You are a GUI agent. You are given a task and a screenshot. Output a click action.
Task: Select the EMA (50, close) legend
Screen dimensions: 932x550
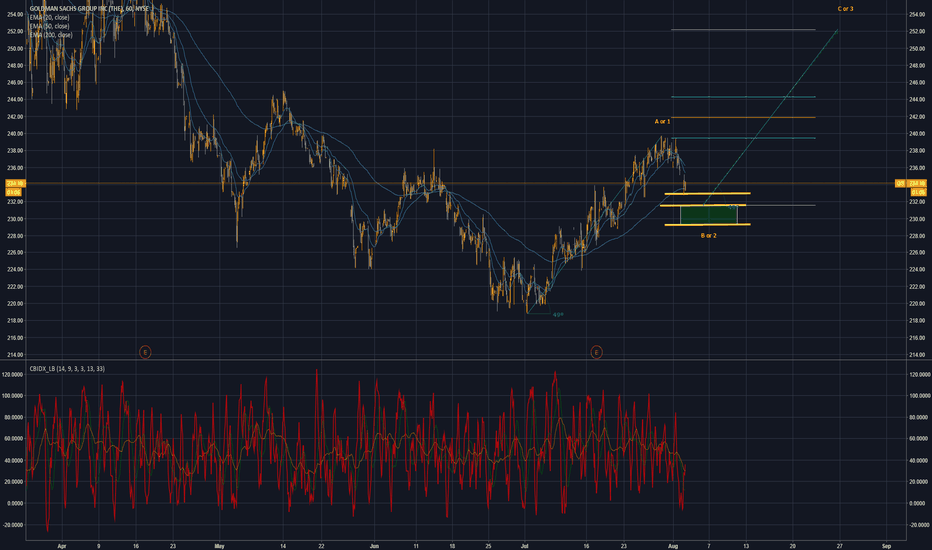[49, 26]
